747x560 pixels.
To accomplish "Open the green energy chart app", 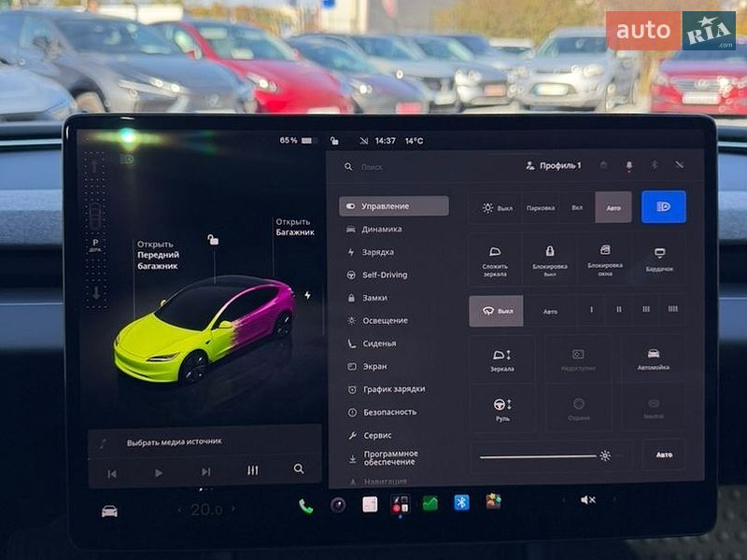I will (430, 503).
